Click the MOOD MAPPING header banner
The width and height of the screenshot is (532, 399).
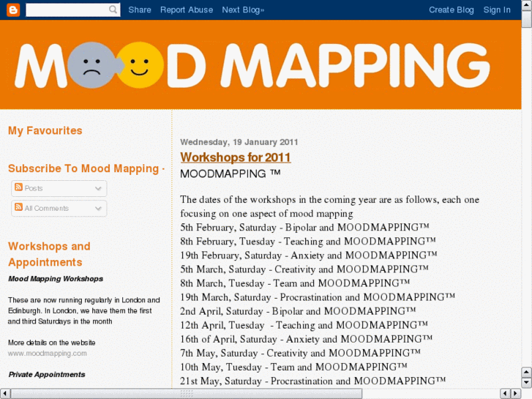point(261,64)
